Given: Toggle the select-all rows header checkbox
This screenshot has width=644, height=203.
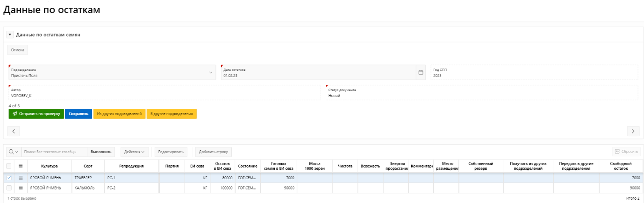Looking at the screenshot, I should (9, 166).
